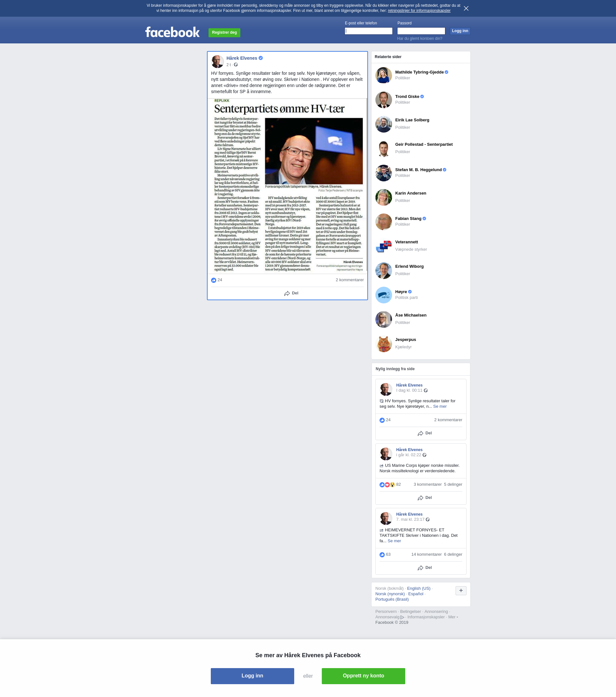
Task: Click Se mer on HEIMEVERNET FORNYES post
Action: [x=394, y=541]
